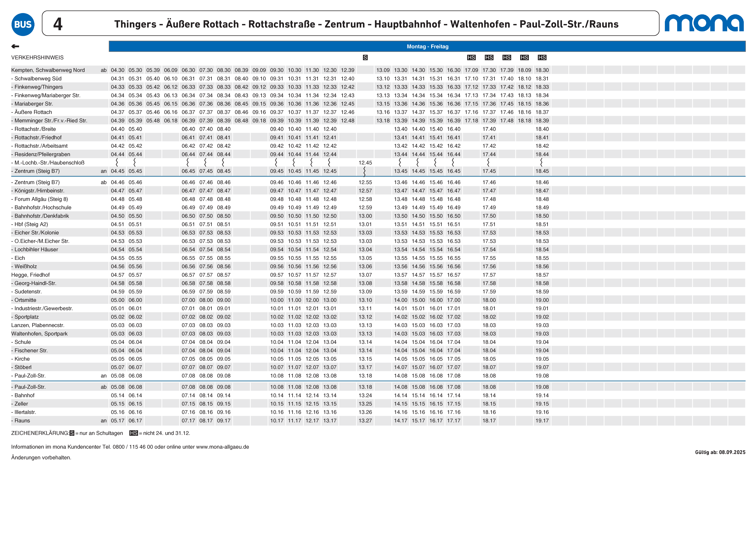This screenshot has width=756, height=534.
Task: Click the S marker in the Verkehrshinweis row
Action: (365, 58)
